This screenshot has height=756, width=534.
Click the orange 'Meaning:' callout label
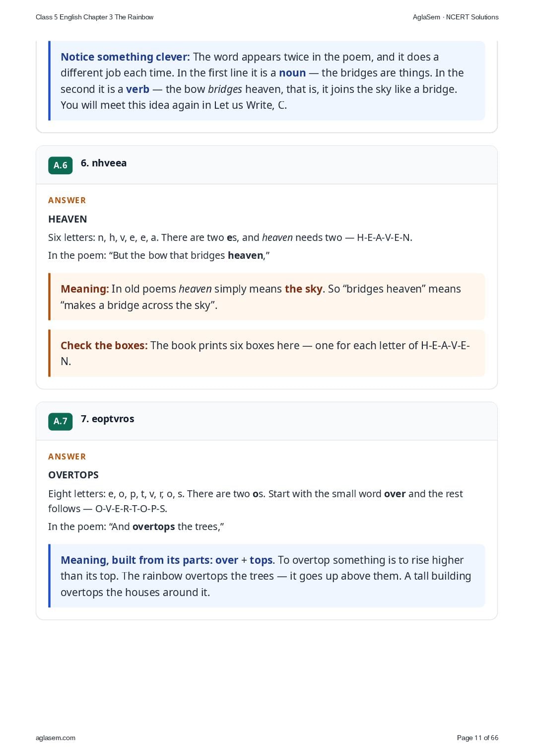[85, 289]
